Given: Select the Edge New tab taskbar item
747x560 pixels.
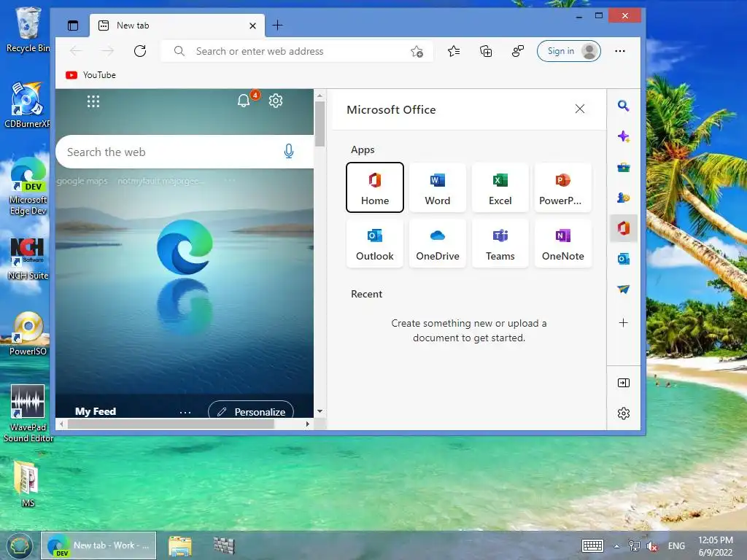Looking at the screenshot, I should pyautogui.click(x=98, y=545).
